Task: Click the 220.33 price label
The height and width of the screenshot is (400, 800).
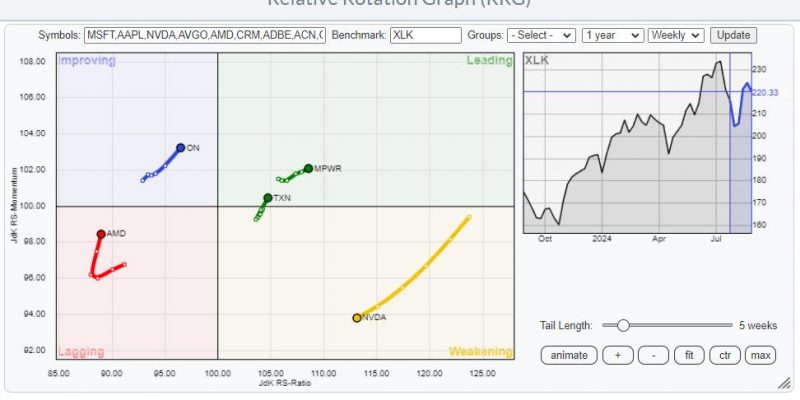Action: coord(763,92)
